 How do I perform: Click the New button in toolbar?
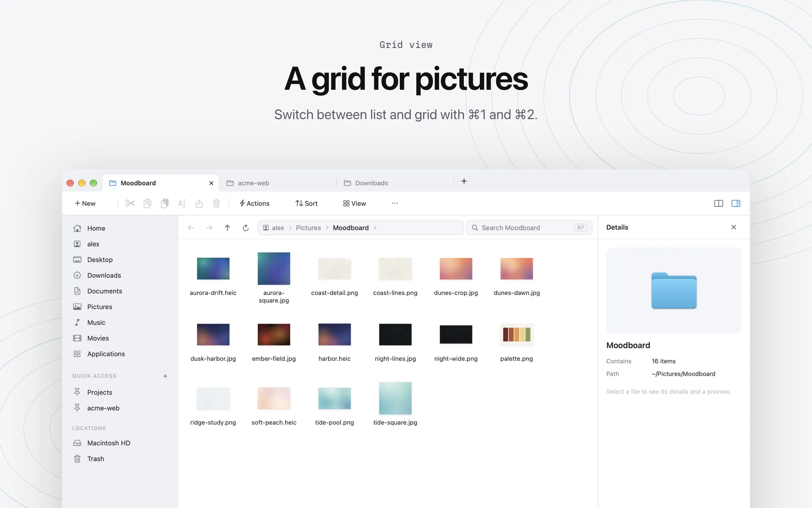click(x=85, y=203)
